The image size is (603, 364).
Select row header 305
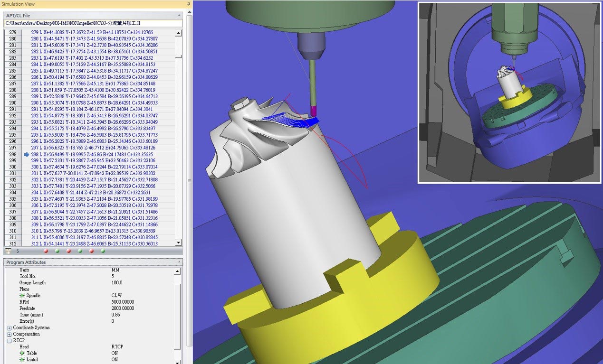[13, 199]
